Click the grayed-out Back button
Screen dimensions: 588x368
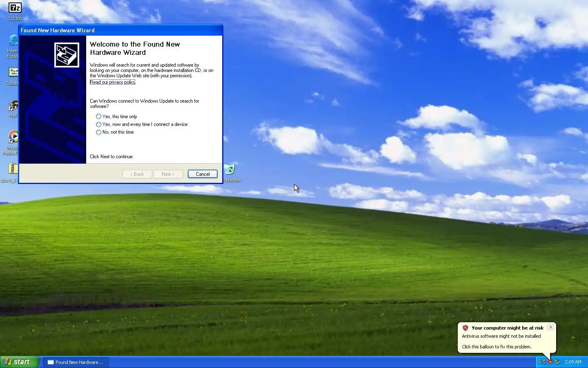point(137,174)
